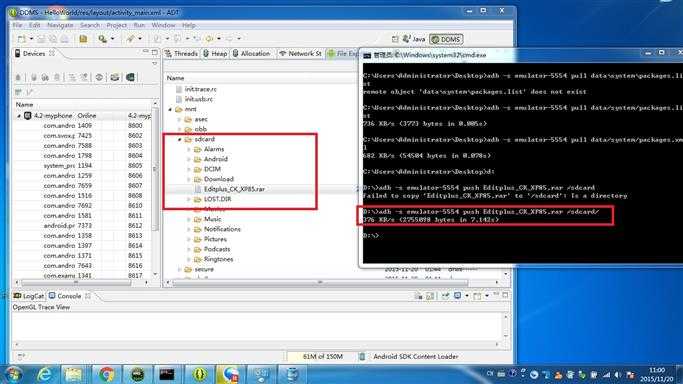Screen dimensions: 683x384
Task: Open the Navigate menu
Action: pos(60,25)
